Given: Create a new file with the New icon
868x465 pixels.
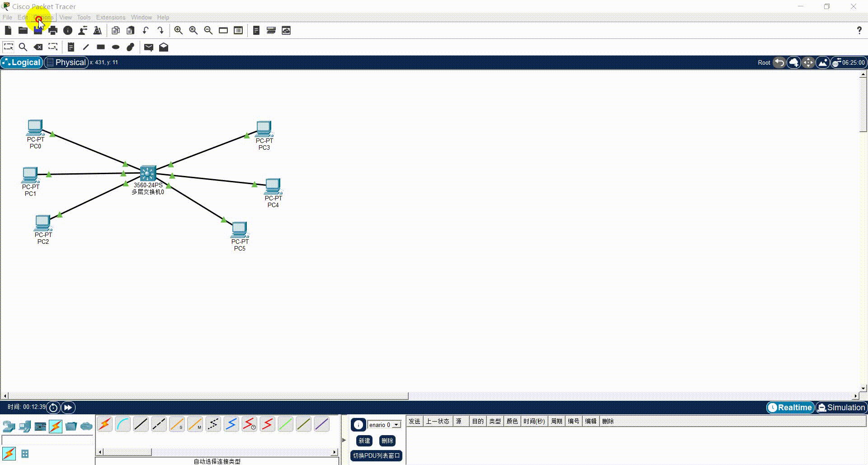Looking at the screenshot, I should 8,30.
